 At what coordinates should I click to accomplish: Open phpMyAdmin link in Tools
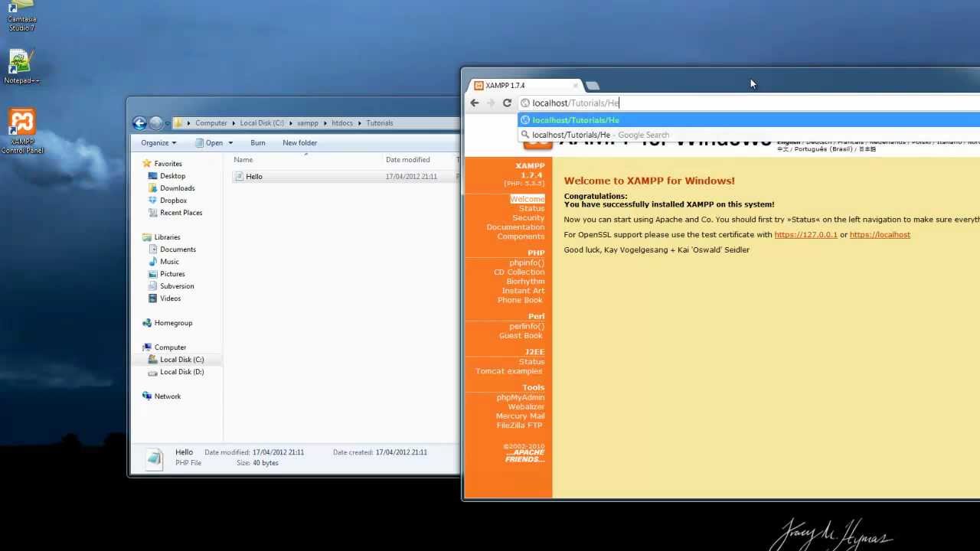[x=521, y=398]
